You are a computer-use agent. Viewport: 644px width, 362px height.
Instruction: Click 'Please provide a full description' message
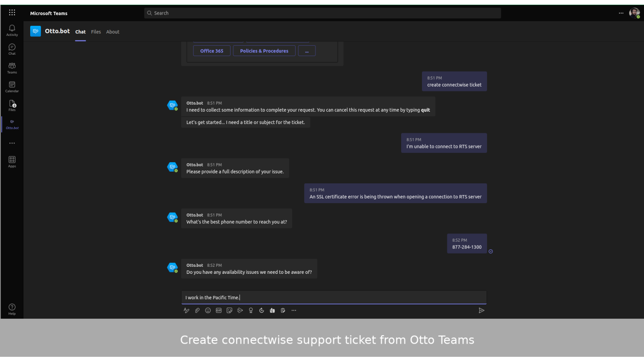235,168
